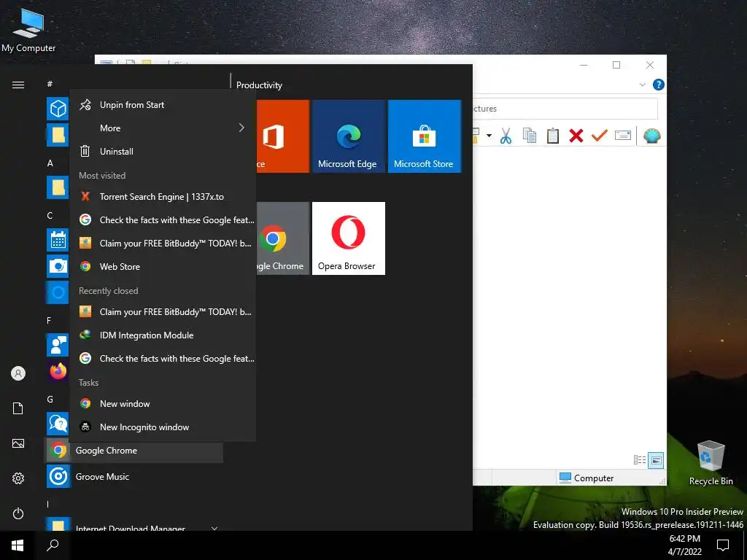Viewport: 747px width, 560px height.
Task: Open Pictures from Start sidebar
Action: 18,443
